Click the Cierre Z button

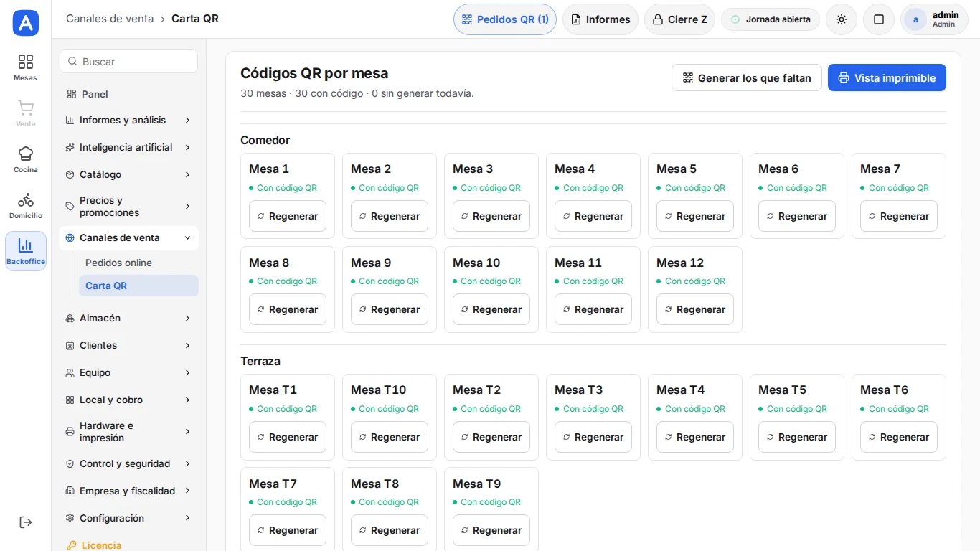(679, 19)
